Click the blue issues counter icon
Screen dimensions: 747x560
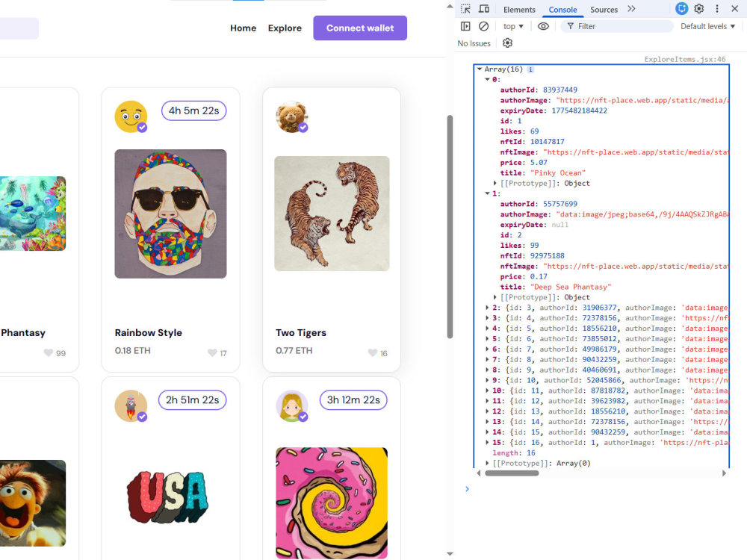(x=682, y=8)
